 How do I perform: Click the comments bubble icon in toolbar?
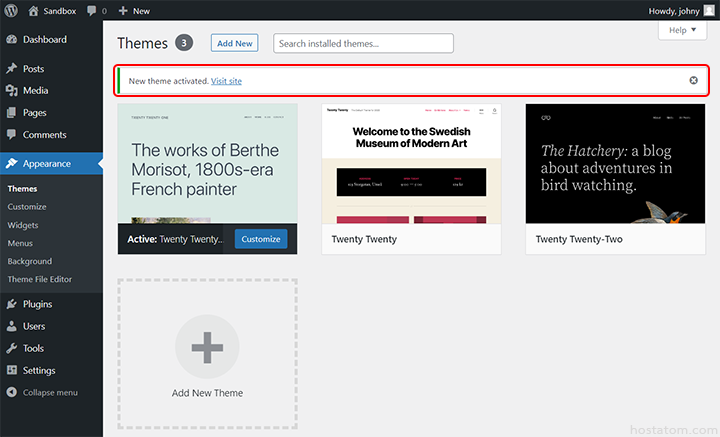[92, 10]
